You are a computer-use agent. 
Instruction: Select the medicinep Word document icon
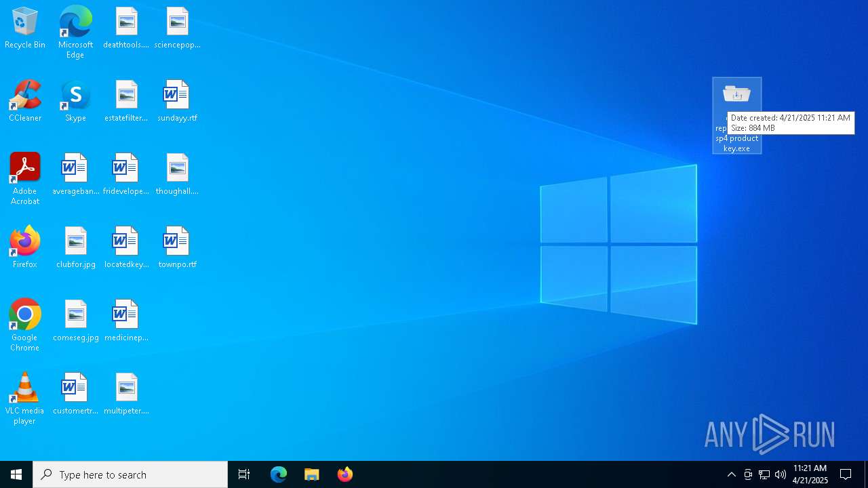pos(126,321)
